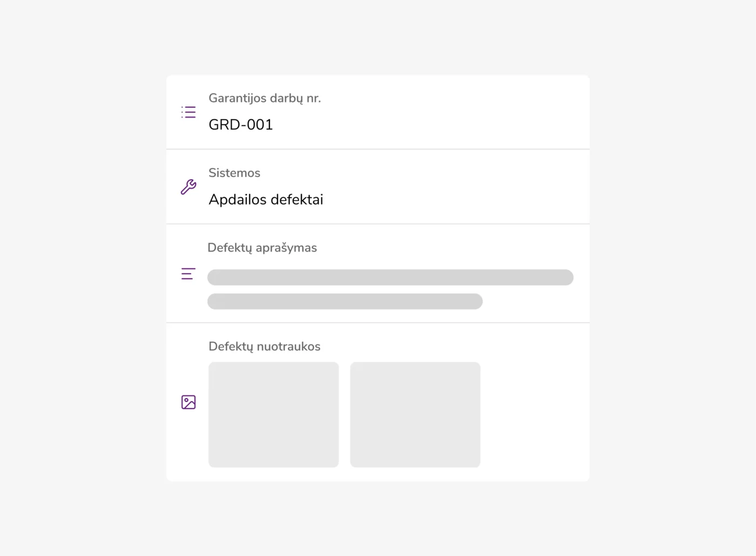This screenshot has height=556, width=756.
Task: Click the longer description placeholder line
Action: (390, 277)
